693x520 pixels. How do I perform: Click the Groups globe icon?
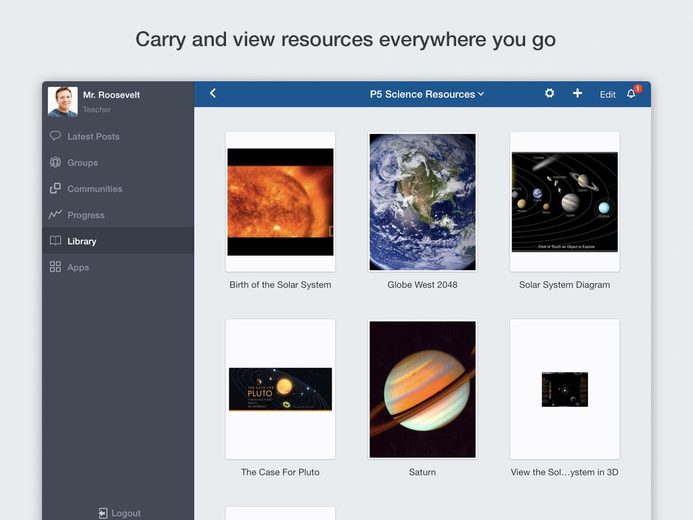pyautogui.click(x=55, y=162)
